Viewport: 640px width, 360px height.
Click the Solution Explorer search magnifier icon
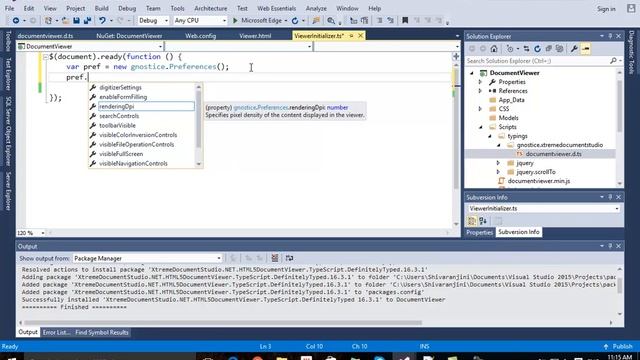point(613,61)
